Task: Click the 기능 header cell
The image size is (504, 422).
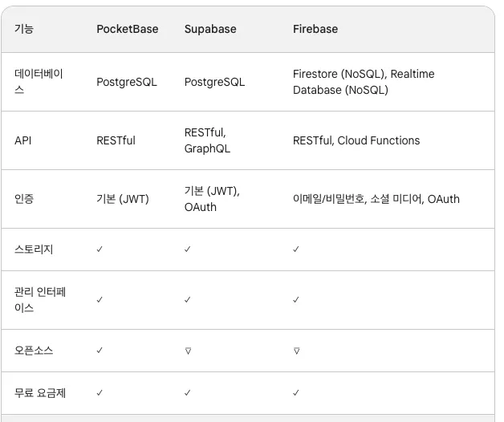Action: pyautogui.click(x=24, y=29)
